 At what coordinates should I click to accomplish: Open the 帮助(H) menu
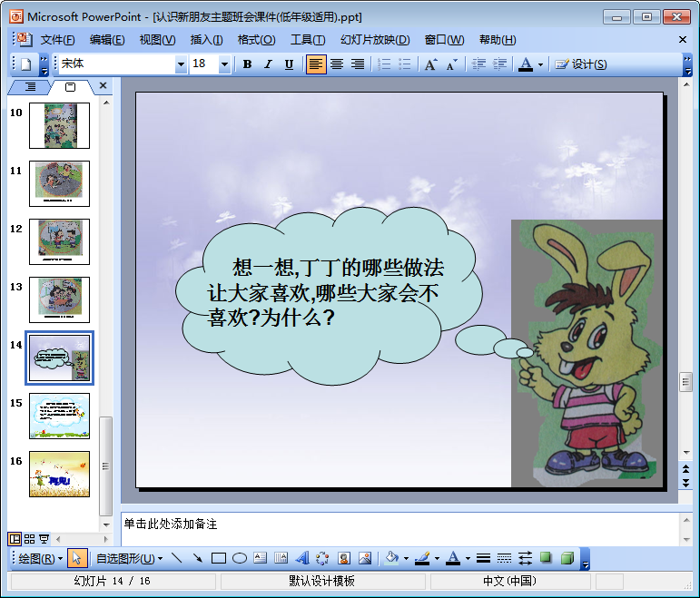coord(498,40)
